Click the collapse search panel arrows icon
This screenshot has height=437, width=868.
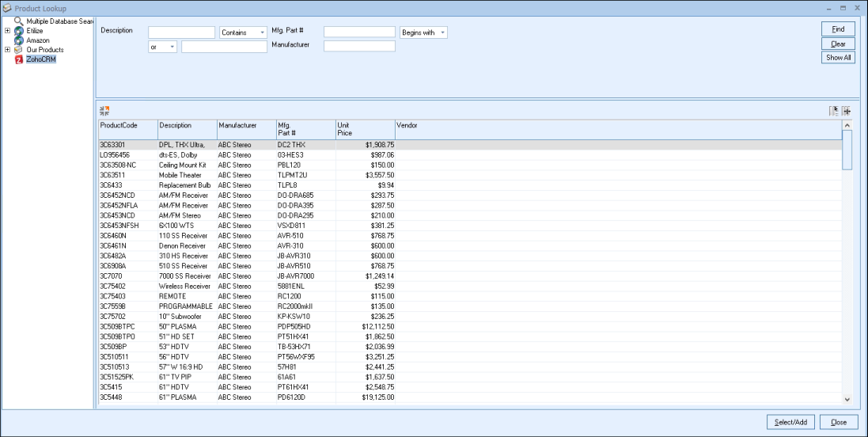tap(104, 111)
